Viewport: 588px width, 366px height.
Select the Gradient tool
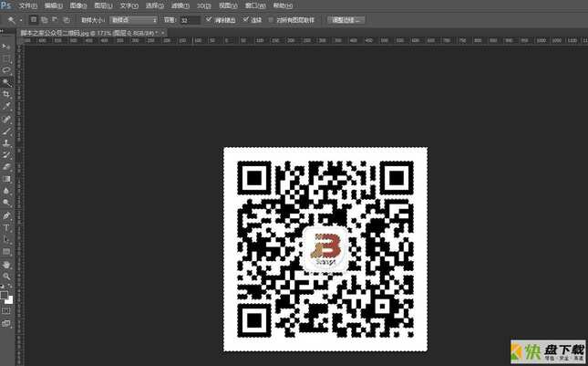tap(6, 179)
